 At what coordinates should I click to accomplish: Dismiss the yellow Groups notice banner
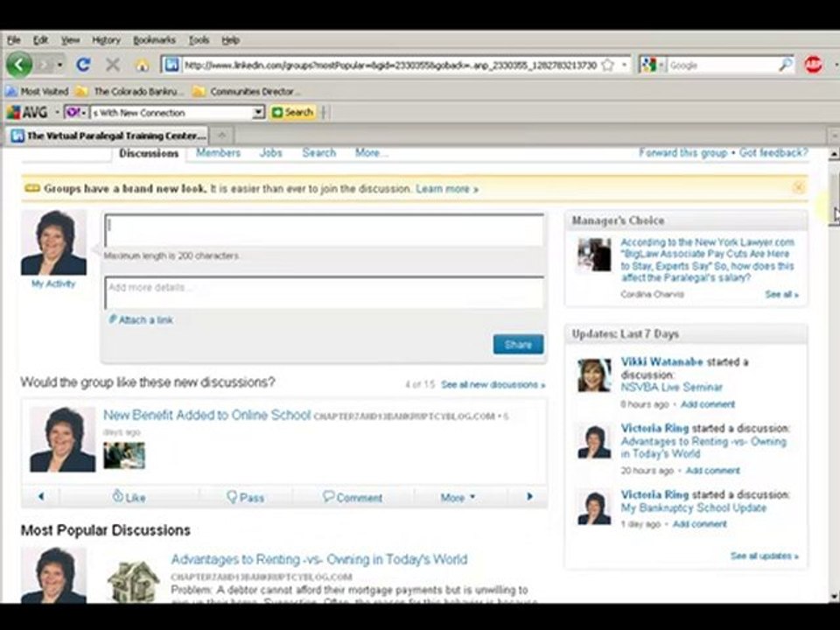coord(798,187)
